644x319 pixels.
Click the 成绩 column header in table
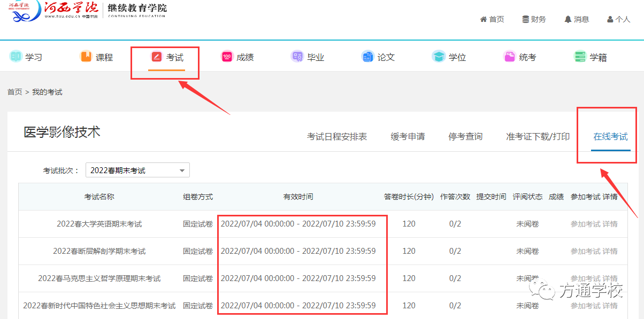tap(556, 197)
